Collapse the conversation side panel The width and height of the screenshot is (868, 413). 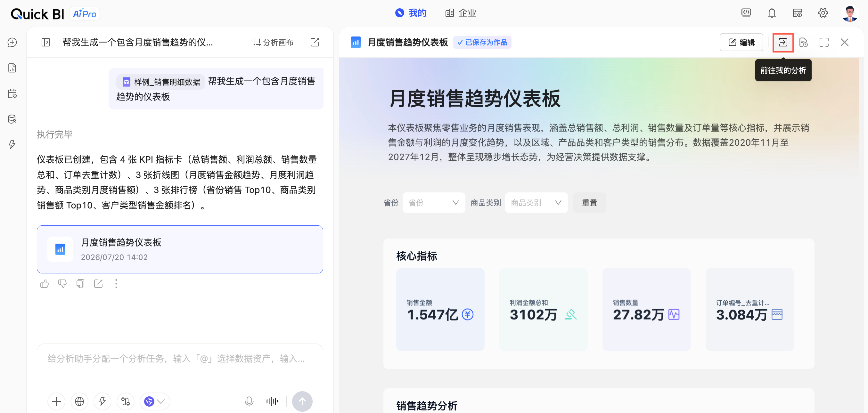pyautogui.click(x=46, y=43)
